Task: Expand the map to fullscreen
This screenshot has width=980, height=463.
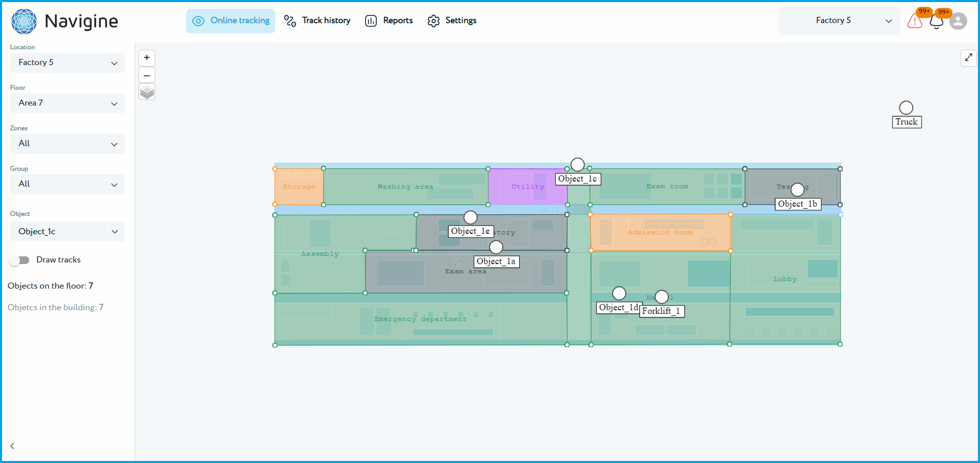Action: pyautogui.click(x=968, y=58)
